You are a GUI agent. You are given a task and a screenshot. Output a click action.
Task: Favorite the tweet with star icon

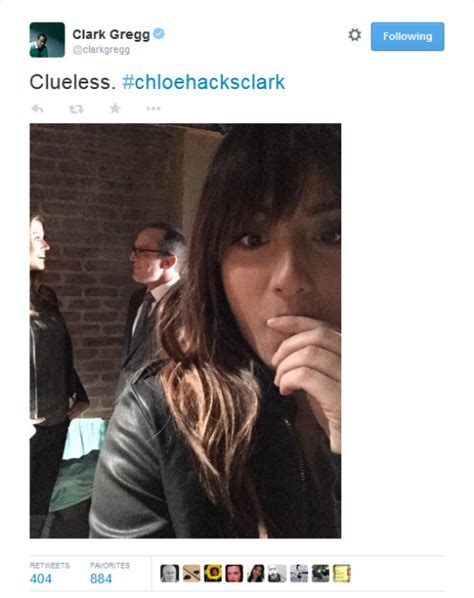click(x=115, y=109)
